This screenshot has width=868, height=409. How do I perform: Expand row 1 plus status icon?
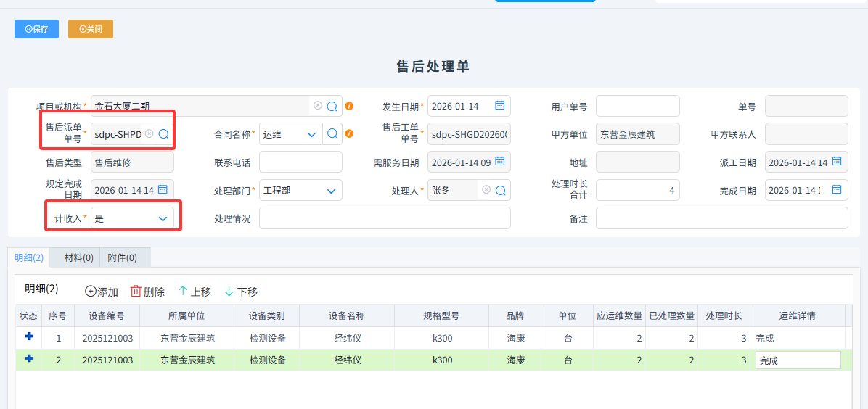point(29,337)
